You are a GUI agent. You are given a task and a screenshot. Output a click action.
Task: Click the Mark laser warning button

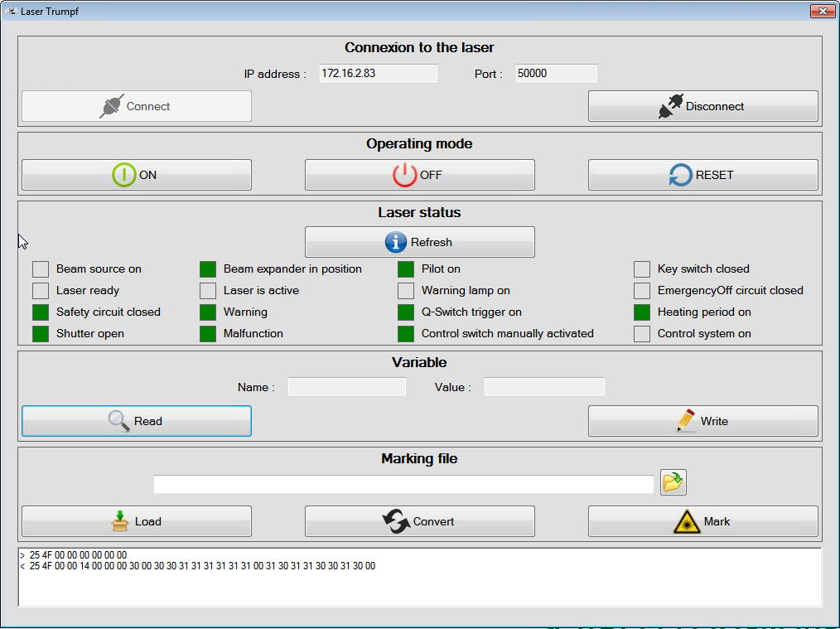tap(702, 521)
